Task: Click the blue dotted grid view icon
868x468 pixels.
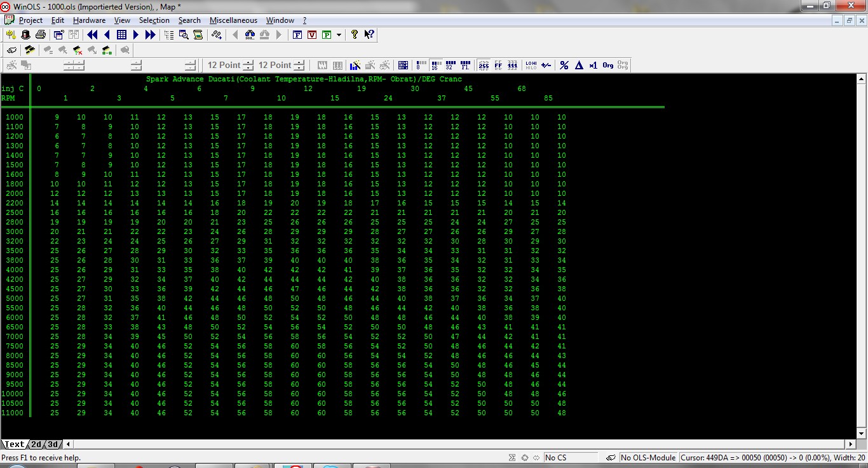Action: (403, 65)
